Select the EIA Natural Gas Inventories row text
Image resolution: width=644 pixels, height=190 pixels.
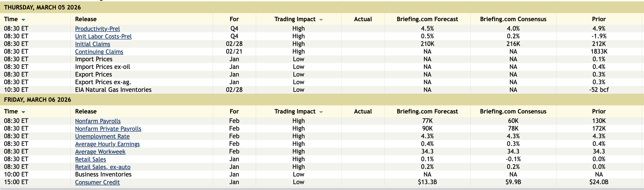(x=113, y=90)
